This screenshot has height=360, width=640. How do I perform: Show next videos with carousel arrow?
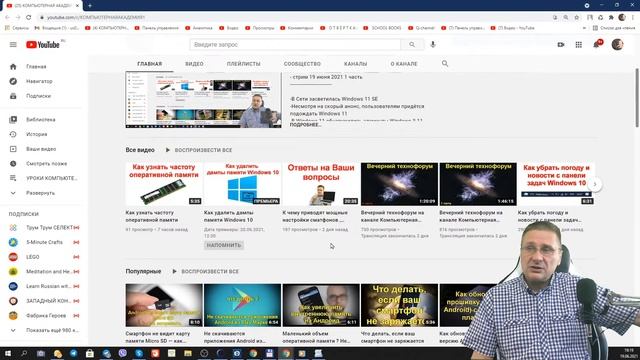coord(595,184)
